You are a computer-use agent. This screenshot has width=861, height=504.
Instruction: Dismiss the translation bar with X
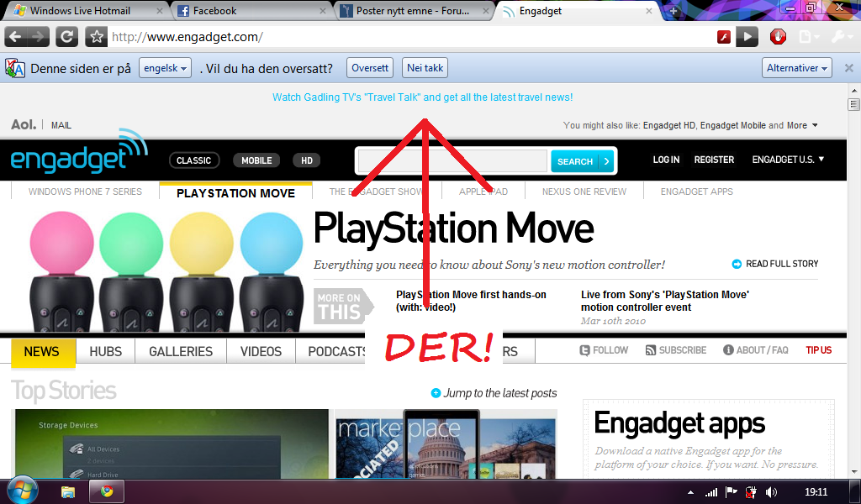[x=849, y=68]
